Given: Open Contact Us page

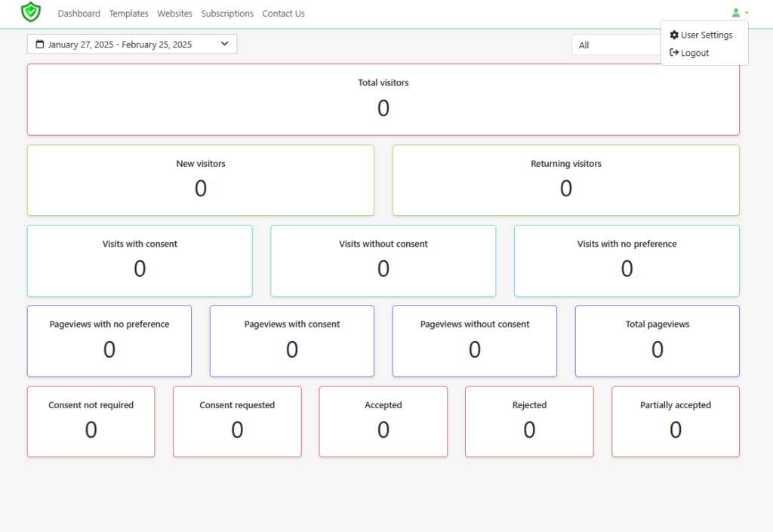Looking at the screenshot, I should pyautogui.click(x=284, y=14).
